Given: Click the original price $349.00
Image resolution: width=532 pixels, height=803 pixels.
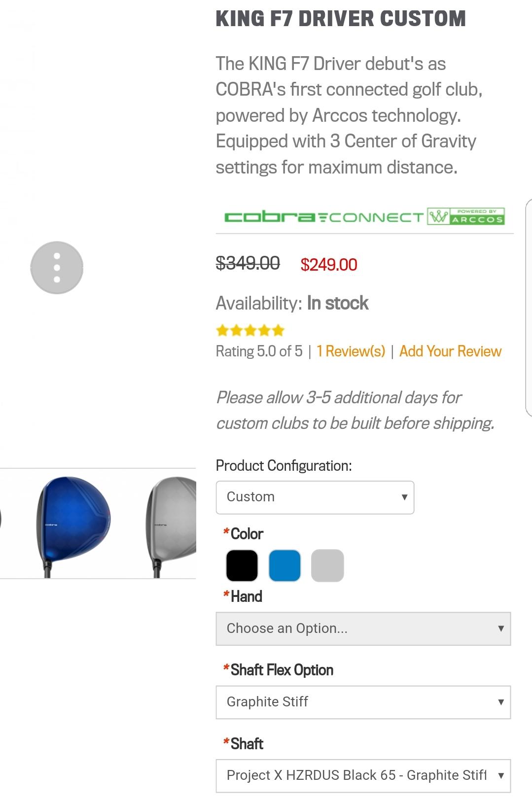Looking at the screenshot, I should tap(248, 263).
